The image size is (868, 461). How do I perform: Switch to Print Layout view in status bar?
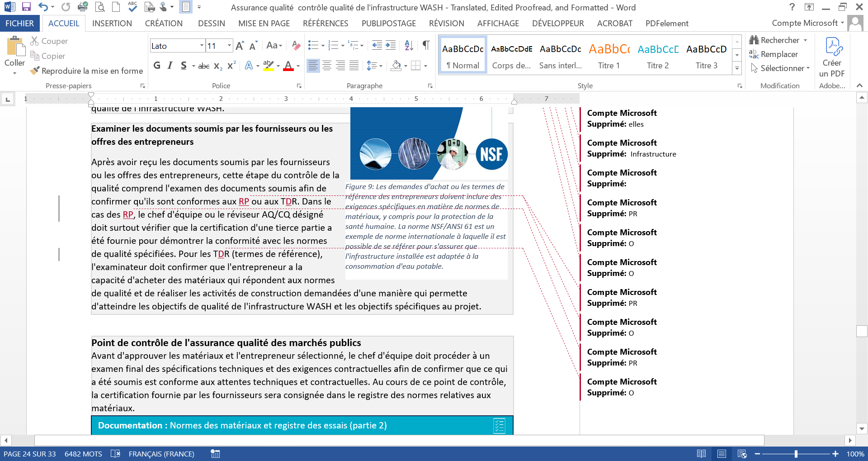coord(722,454)
